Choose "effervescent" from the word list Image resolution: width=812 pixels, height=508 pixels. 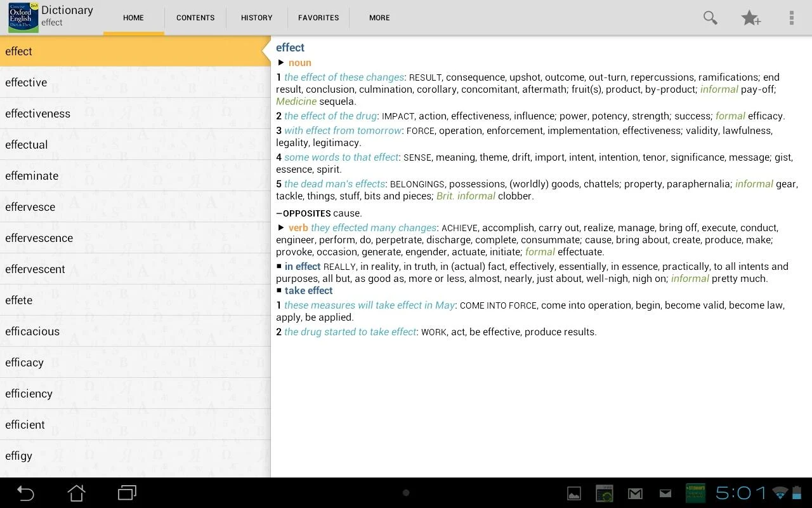(35, 269)
